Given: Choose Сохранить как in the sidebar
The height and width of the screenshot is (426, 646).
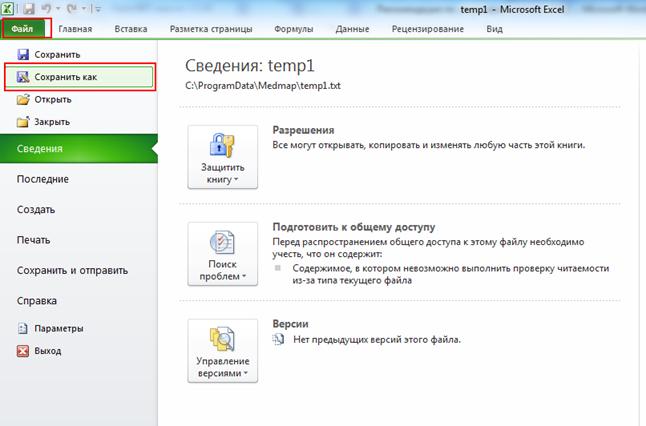Looking at the screenshot, I should [x=78, y=76].
